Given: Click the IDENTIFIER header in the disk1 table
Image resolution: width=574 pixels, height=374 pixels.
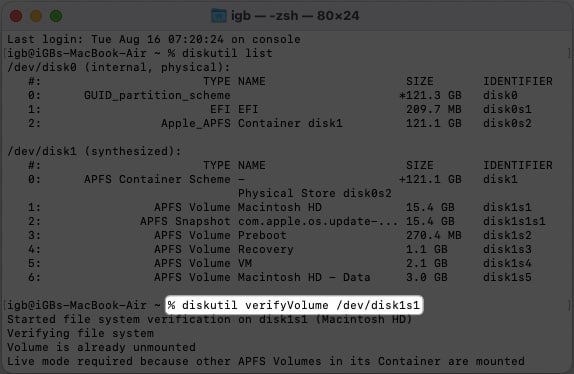Looking at the screenshot, I should 518,165.
